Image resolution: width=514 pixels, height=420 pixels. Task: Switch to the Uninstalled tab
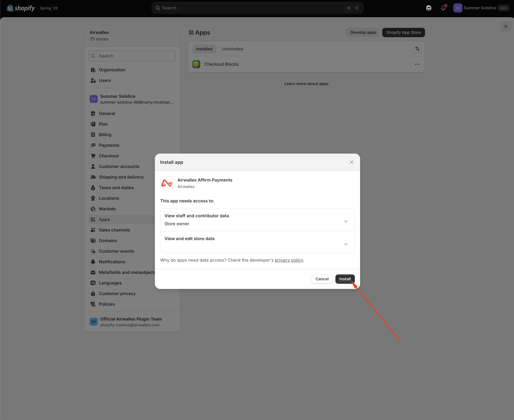point(232,49)
